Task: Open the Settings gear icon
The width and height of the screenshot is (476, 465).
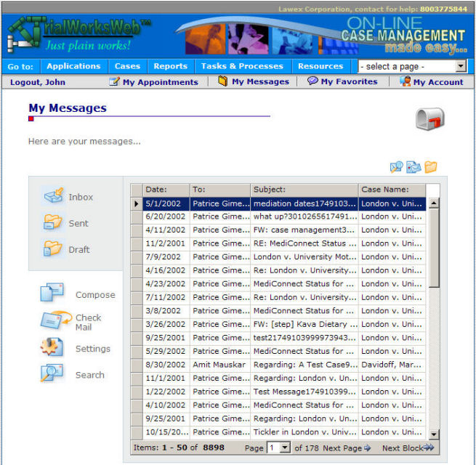Action: coord(52,347)
